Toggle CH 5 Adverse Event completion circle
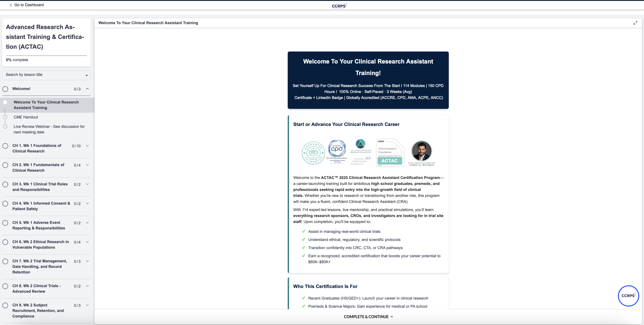This screenshot has width=644, height=325. [x=5, y=223]
